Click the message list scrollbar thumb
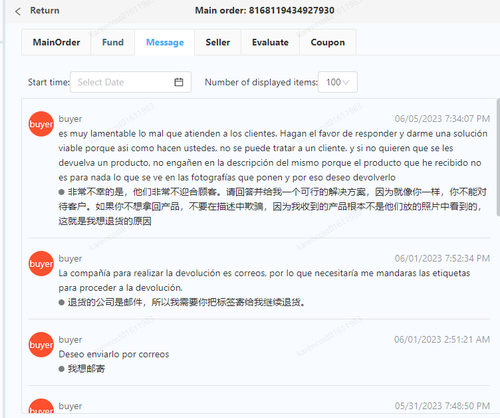The height and width of the screenshot is (418, 500). tap(498, 157)
